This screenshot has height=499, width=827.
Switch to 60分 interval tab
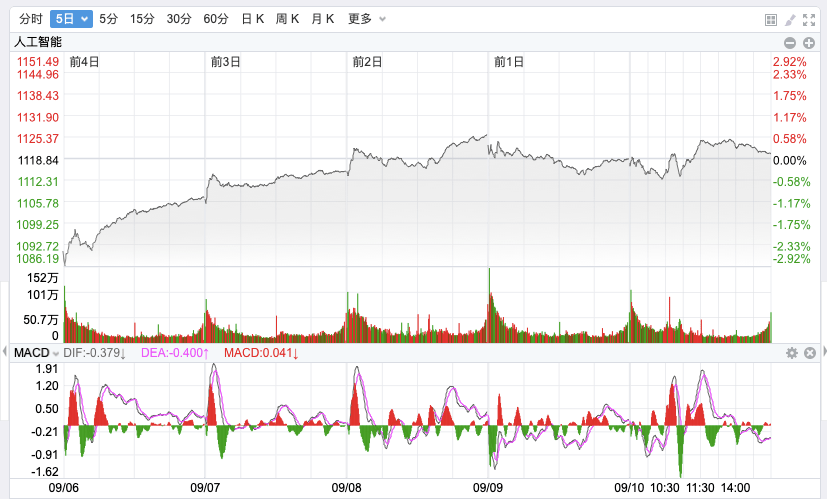(x=215, y=19)
